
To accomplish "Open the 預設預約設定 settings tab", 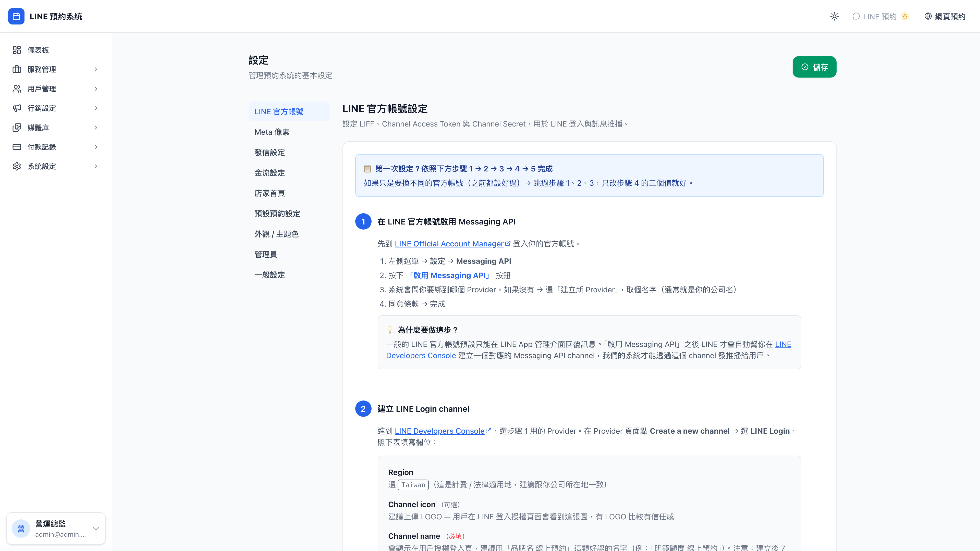I will 289,213.
